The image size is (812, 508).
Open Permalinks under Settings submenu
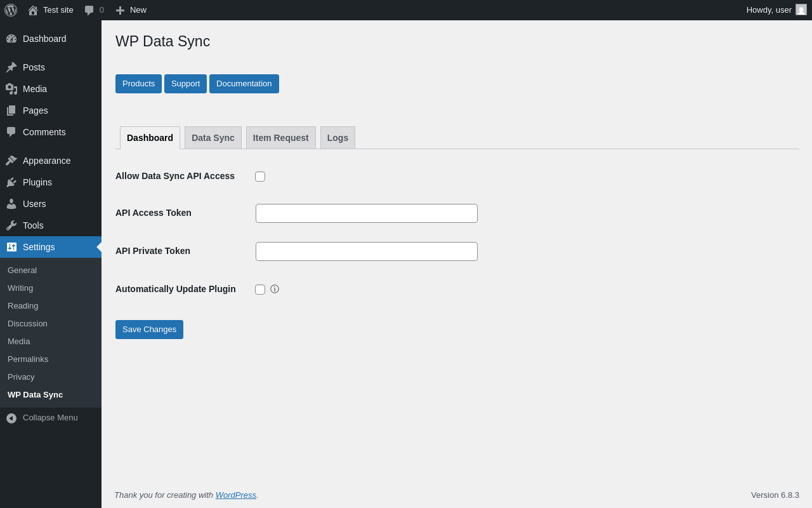point(28,359)
